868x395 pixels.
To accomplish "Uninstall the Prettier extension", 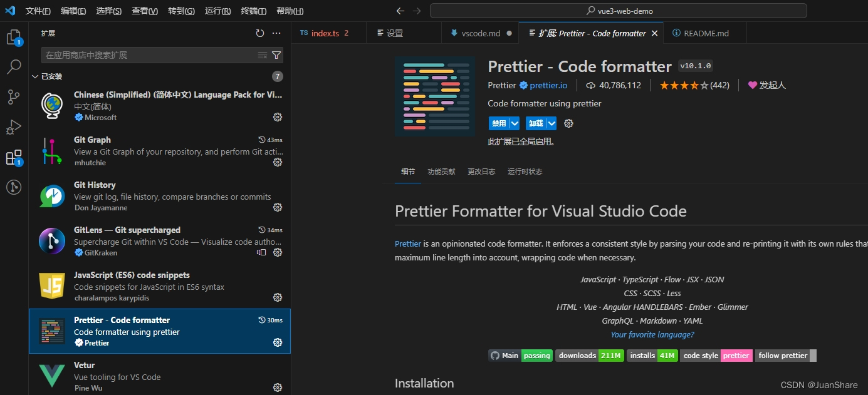I will [x=535, y=123].
